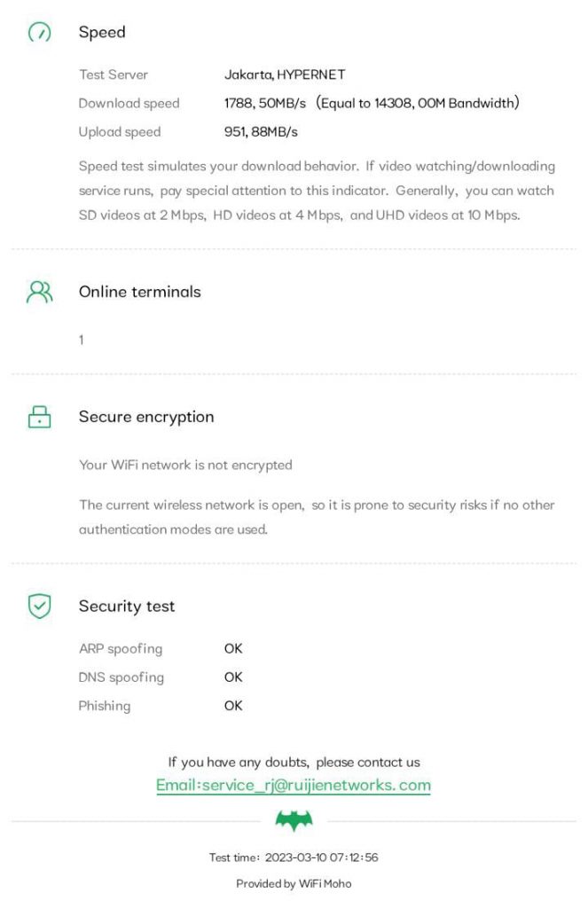Open the service_rj@ruijienetworks.com email link
Image resolution: width=588 pixels, height=908 pixels.
294,786
